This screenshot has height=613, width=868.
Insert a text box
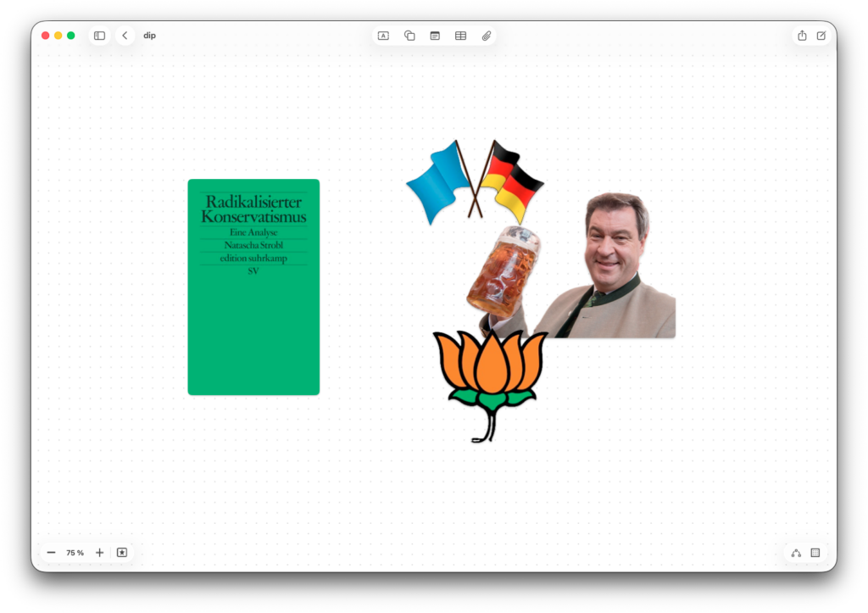pos(383,36)
